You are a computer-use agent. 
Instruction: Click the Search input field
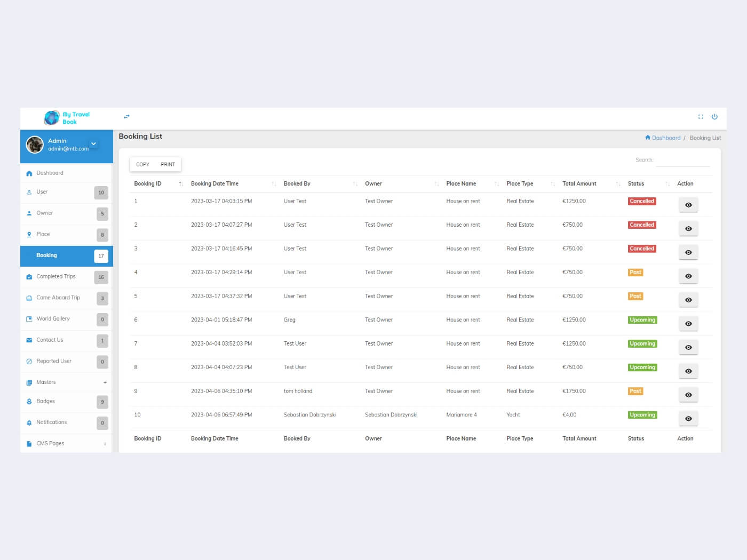pyautogui.click(x=682, y=161)
